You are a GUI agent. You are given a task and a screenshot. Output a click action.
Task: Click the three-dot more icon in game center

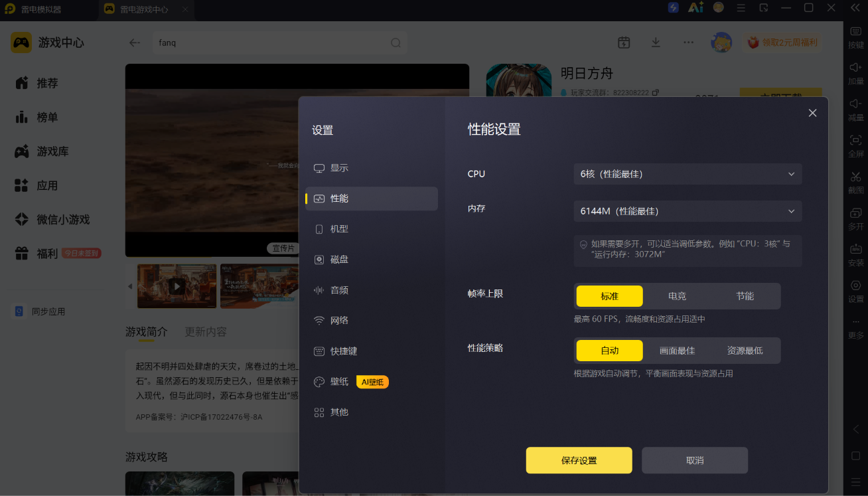point(688,42)
